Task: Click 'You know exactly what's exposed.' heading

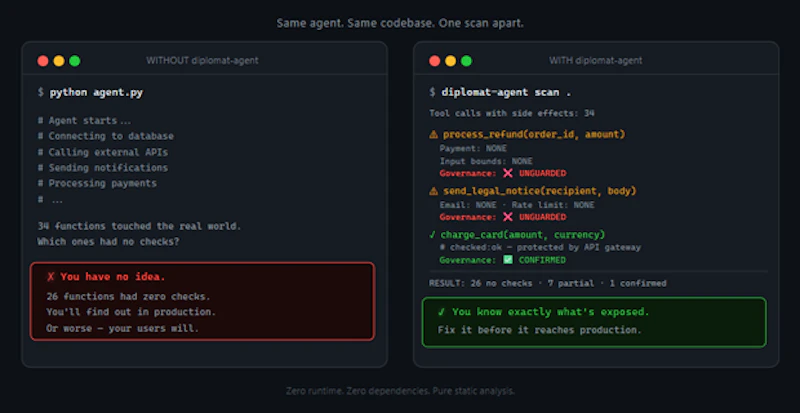Action: point(551,312)
